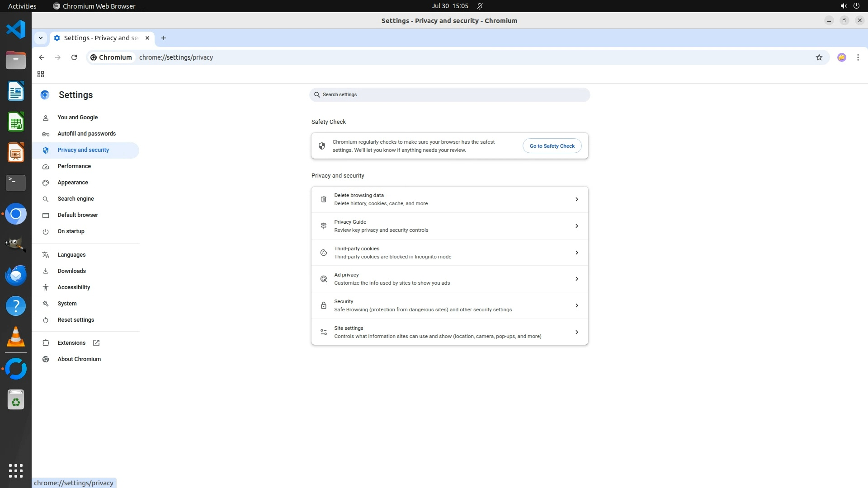
Task: Open new tab with plus icon
Action: pos(164,38)
